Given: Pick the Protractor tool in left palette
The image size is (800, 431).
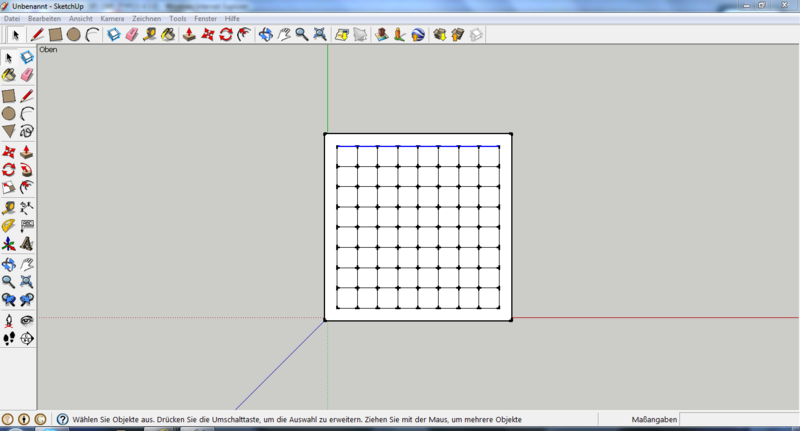Looking at the screenshot, I should (9, 225).
